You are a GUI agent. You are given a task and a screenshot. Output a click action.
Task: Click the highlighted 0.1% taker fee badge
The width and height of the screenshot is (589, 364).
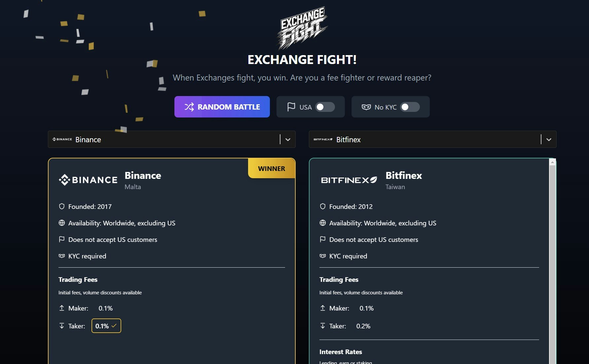(x=106, y=326)
